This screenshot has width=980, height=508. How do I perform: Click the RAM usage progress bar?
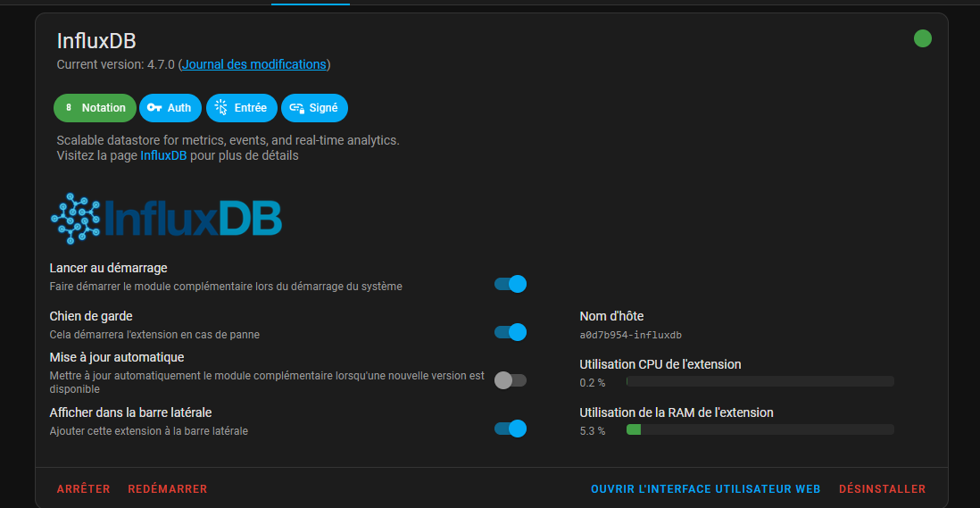(x=760, y=429)
